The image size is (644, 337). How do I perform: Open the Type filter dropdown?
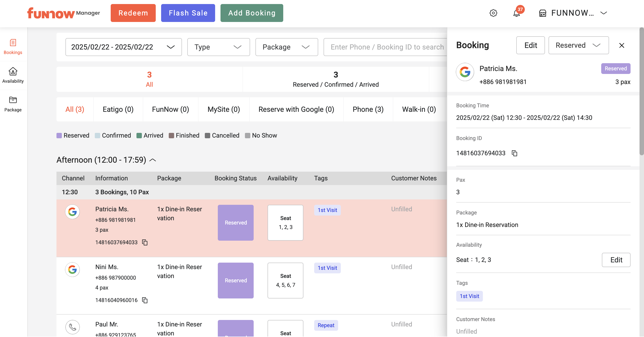click(x=218, y=47)
